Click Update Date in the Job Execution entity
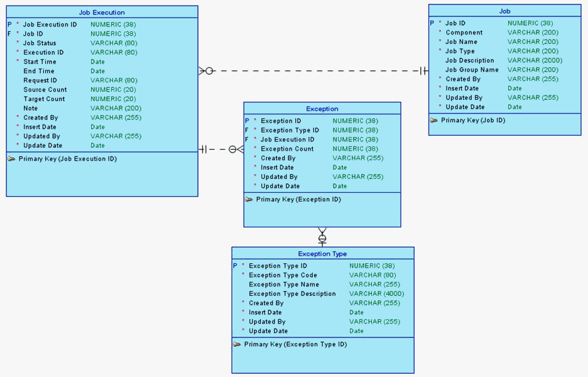The image size is (588, 377). click(43, 146)
